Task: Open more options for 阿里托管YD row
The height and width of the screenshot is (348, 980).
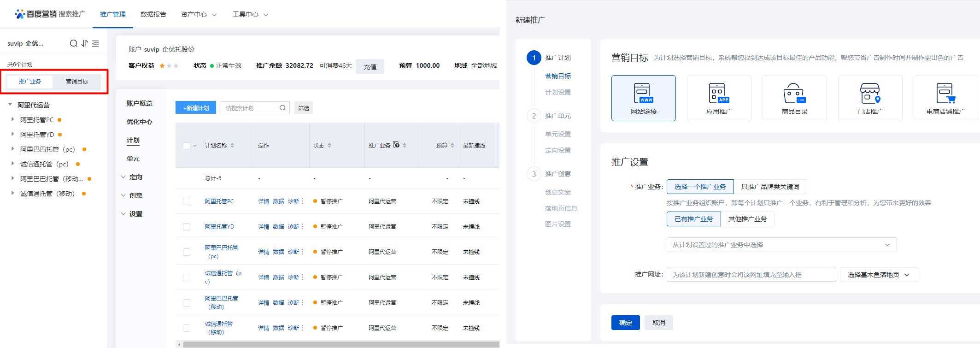Action: pos(303,227)
